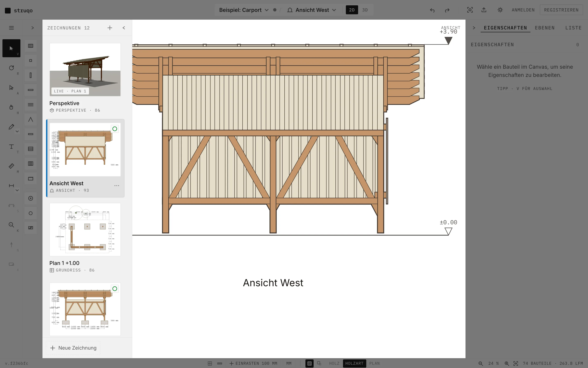Image resolution: width=588 pixels, height=368 pixels.
Task: Toggle the Einrasten 100 MM snap setting
Action: coord(253,363)
